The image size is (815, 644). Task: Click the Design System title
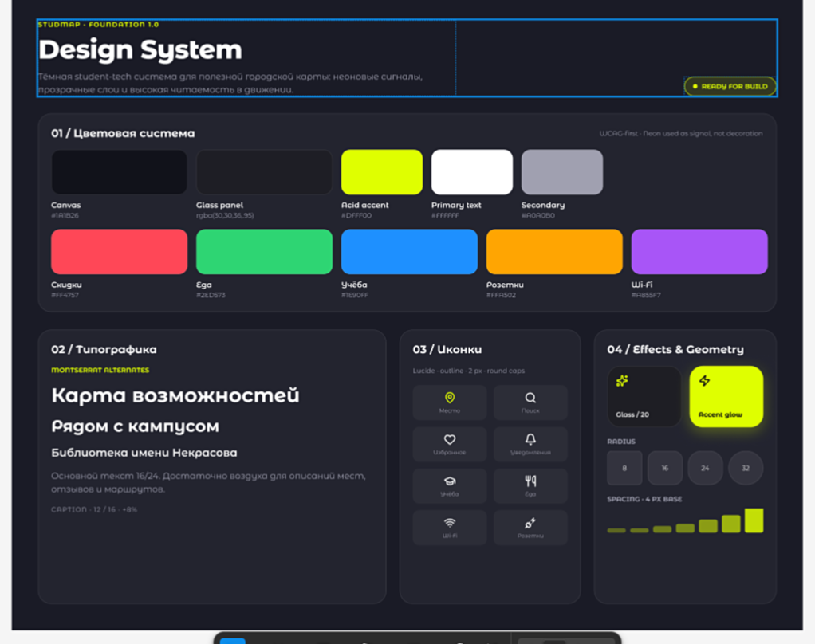[x=140, y=50]
